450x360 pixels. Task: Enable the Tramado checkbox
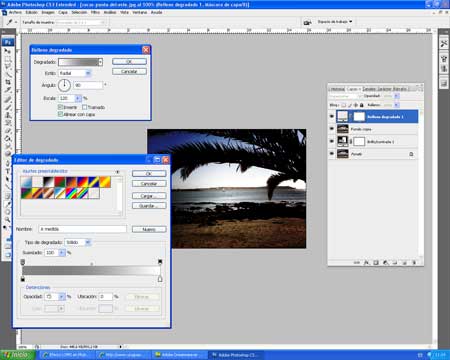pyautogui.click(x=84, y=107)
